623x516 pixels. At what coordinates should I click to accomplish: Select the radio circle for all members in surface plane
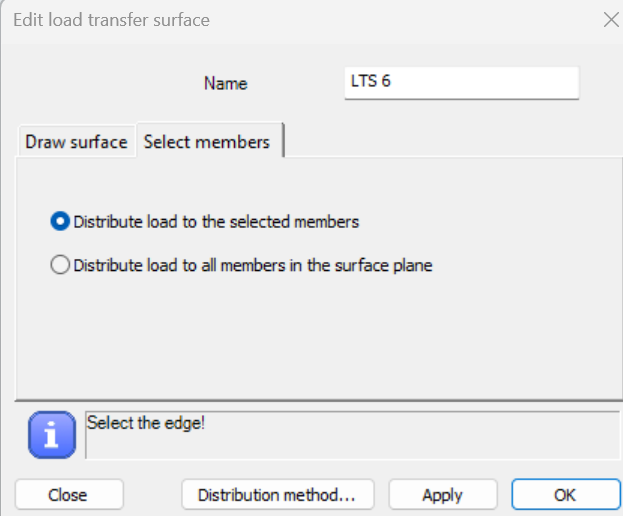tap(60, 265)
